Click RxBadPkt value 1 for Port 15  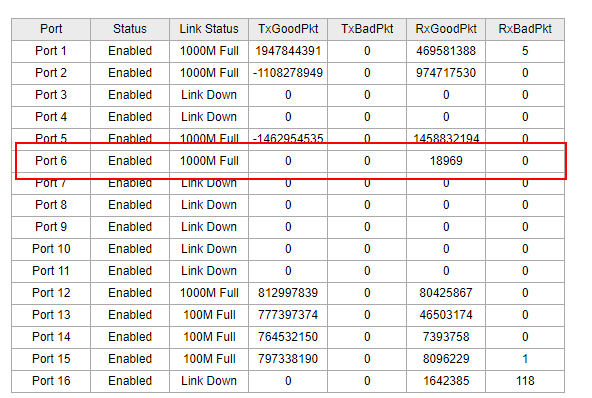525,359
